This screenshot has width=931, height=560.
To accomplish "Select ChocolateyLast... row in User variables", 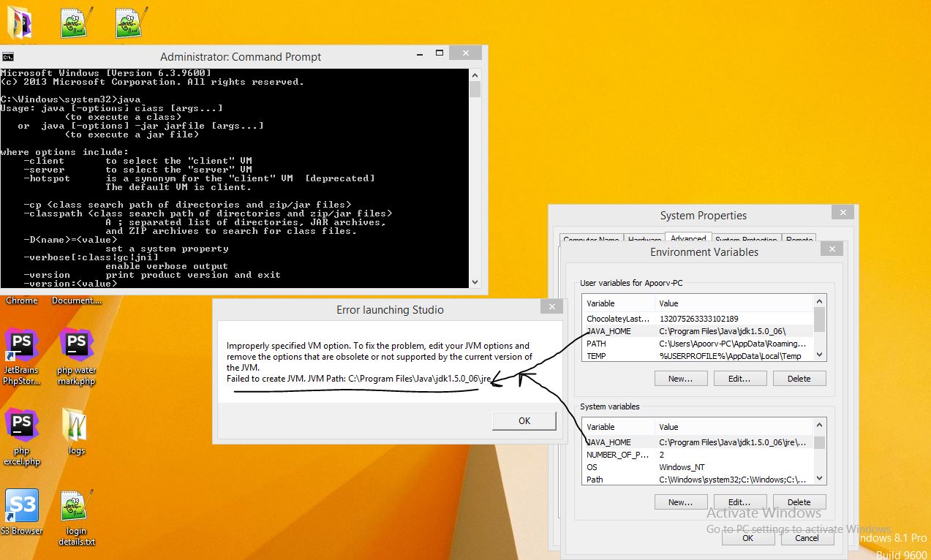I will 698,319.
